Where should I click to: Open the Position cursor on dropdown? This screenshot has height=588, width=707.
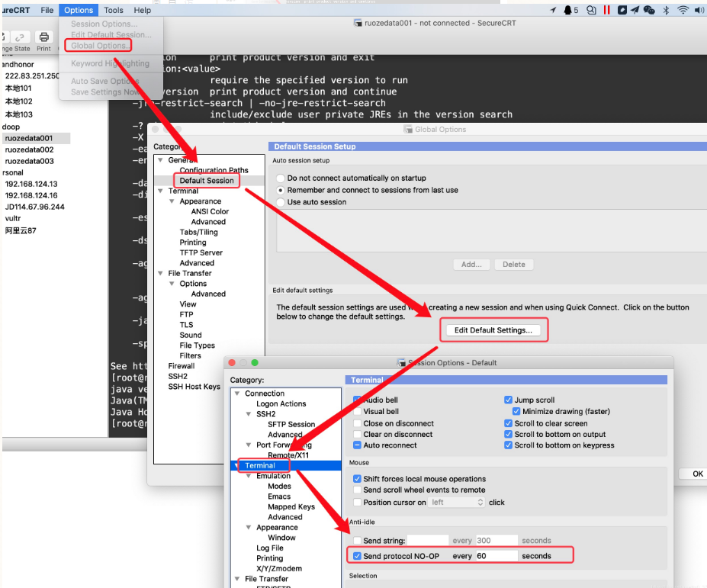pos(458,503)
